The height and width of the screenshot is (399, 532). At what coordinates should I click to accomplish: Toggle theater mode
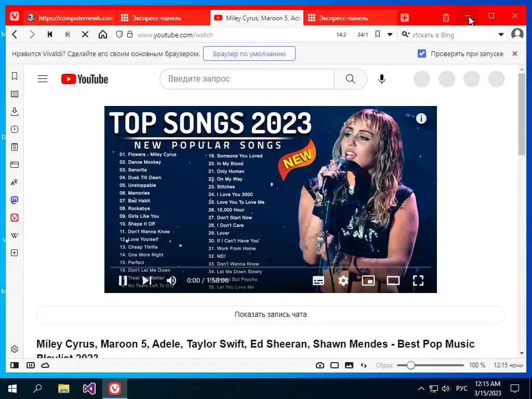tap(393, 281)
